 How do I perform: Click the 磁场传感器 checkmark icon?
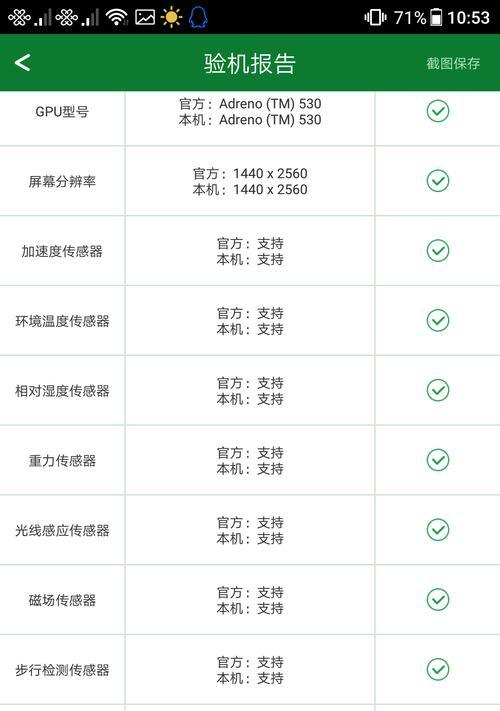438,599
